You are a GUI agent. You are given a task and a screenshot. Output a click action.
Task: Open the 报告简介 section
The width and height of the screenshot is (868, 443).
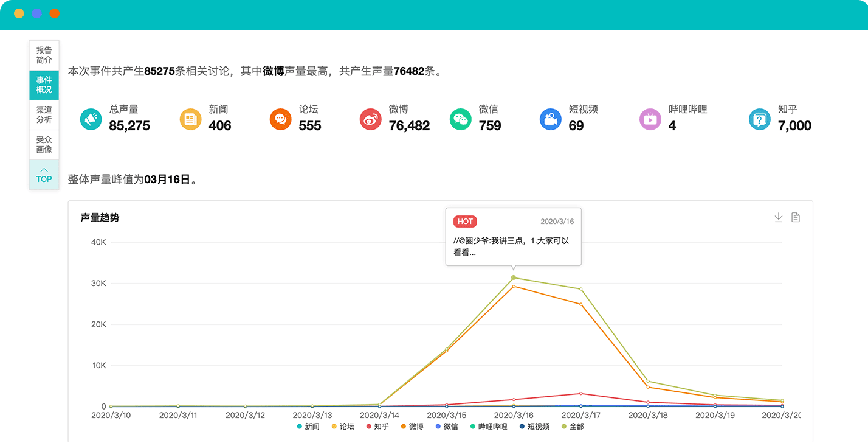point(44,55)
